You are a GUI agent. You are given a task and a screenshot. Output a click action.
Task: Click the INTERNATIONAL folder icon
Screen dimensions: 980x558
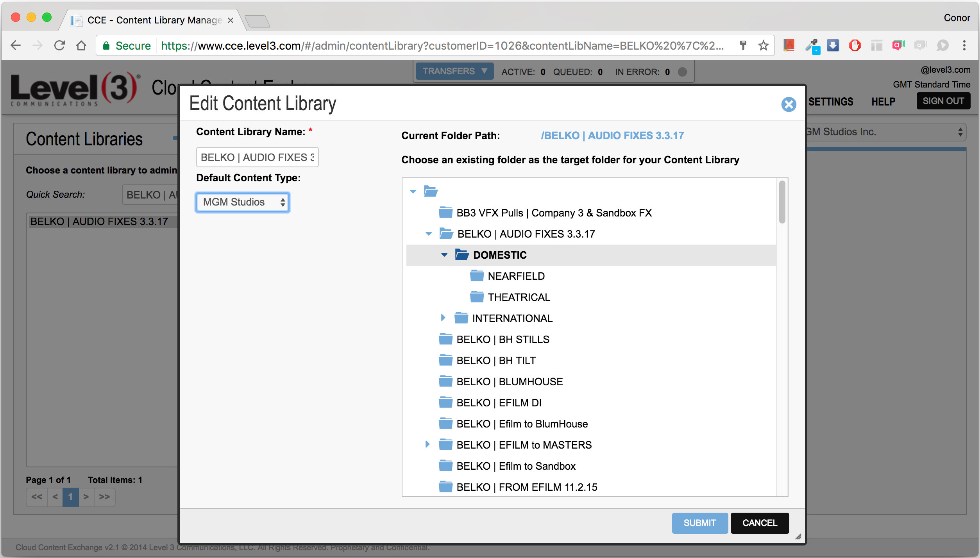[461, 318]
